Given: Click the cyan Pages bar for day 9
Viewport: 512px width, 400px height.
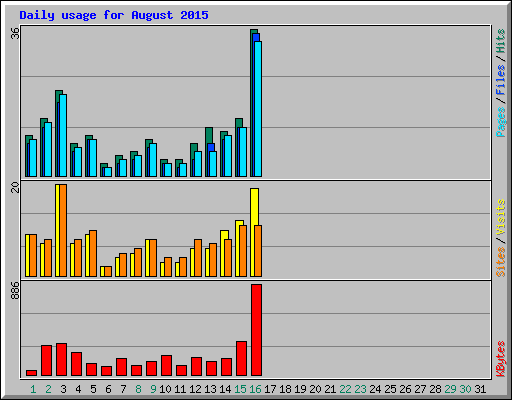Looking at the screenshot, I should pyautogui.click(x=153, y=160).
